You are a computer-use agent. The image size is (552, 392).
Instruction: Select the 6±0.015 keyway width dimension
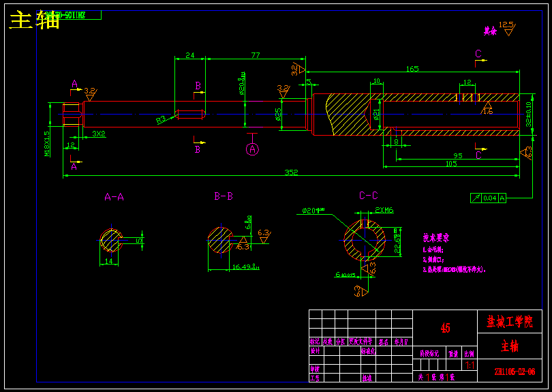[346, 275]
